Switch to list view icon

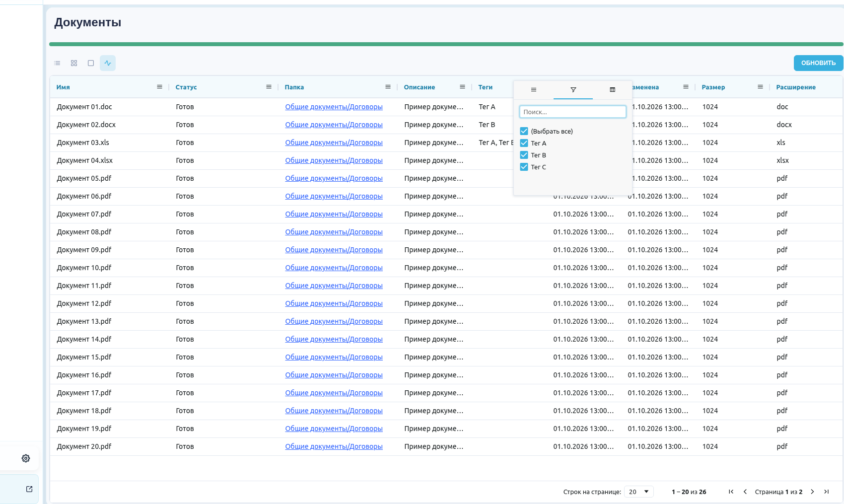pos(57,63)
